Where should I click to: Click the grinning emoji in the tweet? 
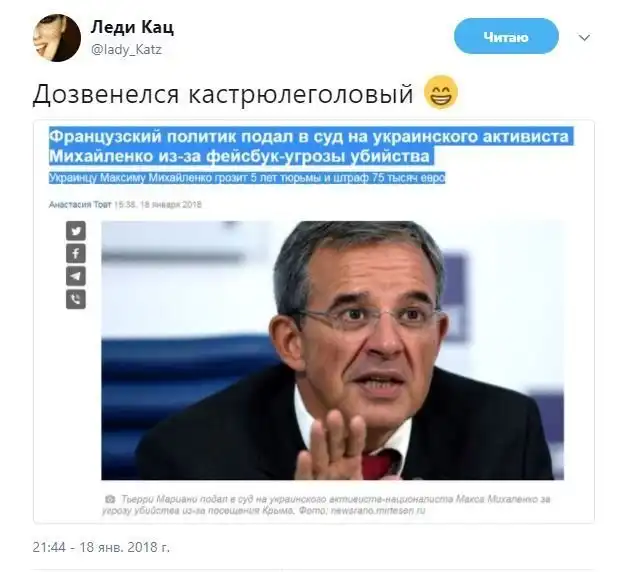point(441,93)
